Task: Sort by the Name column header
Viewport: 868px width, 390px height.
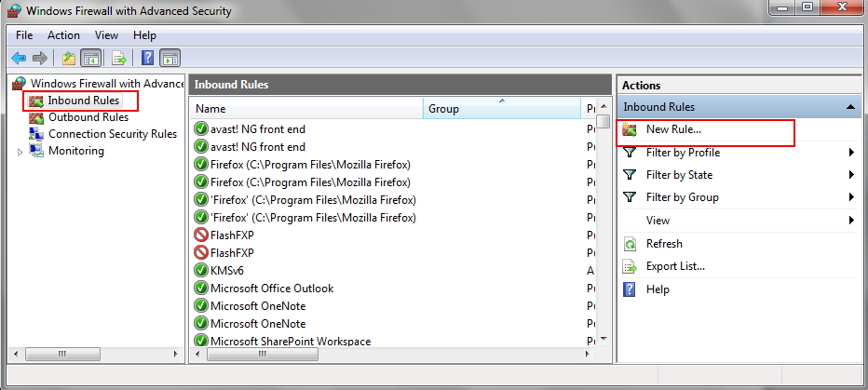Action: [307, 109]
